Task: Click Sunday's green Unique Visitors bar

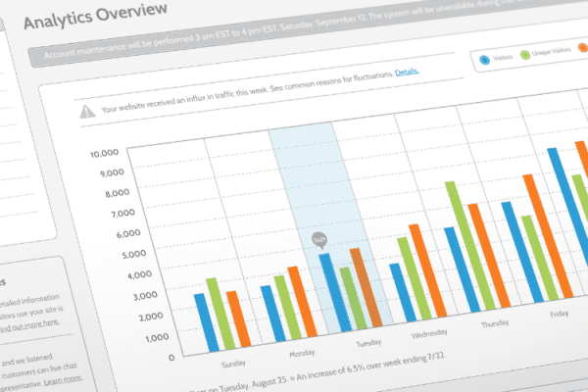Action: [x=220, y=314]
